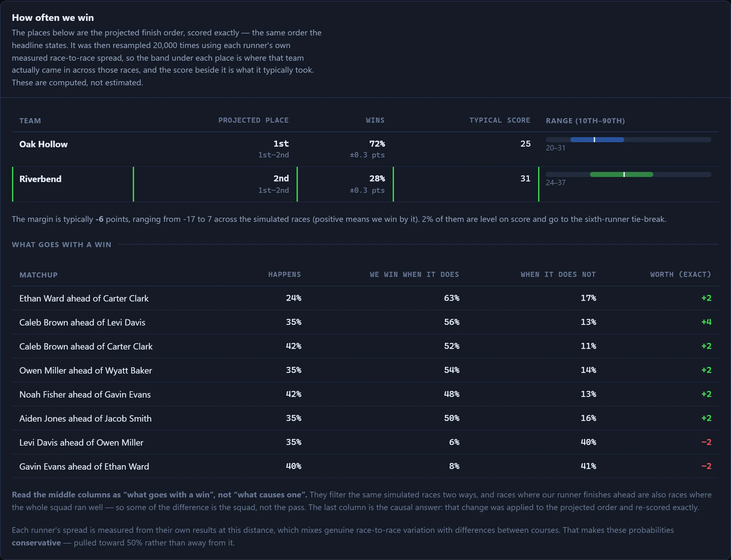Click the Range (10th–90th) column header

[585, 121]
